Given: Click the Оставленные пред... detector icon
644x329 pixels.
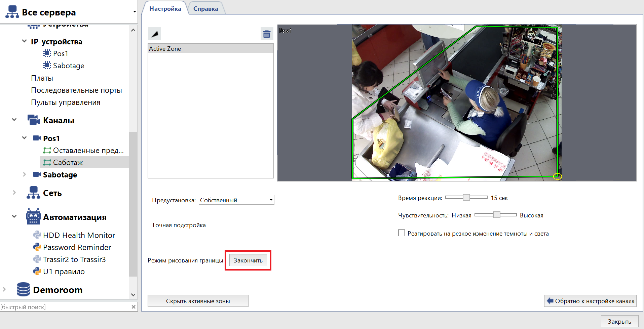Looking at the screenshot, I should (x=47, y=150).
